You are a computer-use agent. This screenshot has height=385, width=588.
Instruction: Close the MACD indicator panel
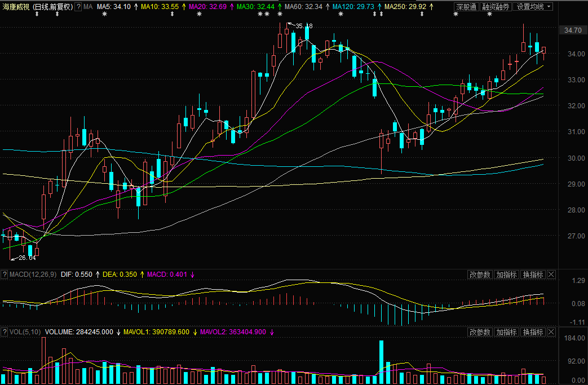tap(551, 275)
